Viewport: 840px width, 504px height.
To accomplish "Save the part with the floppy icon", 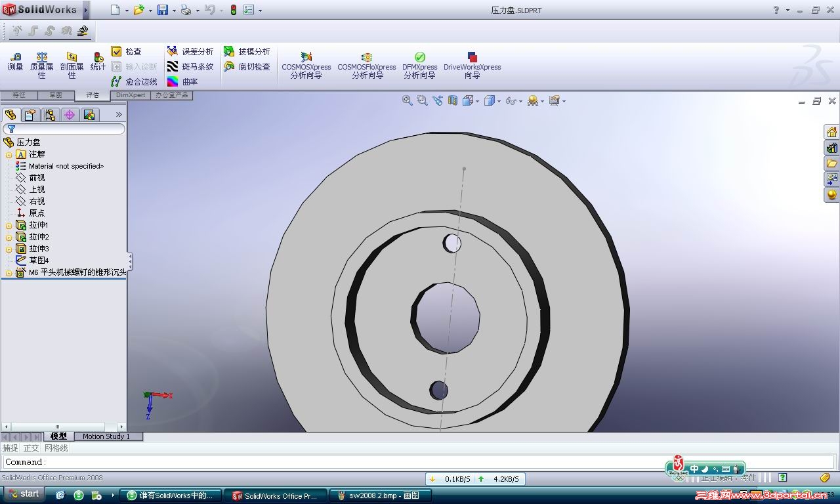I will point(163,10).
